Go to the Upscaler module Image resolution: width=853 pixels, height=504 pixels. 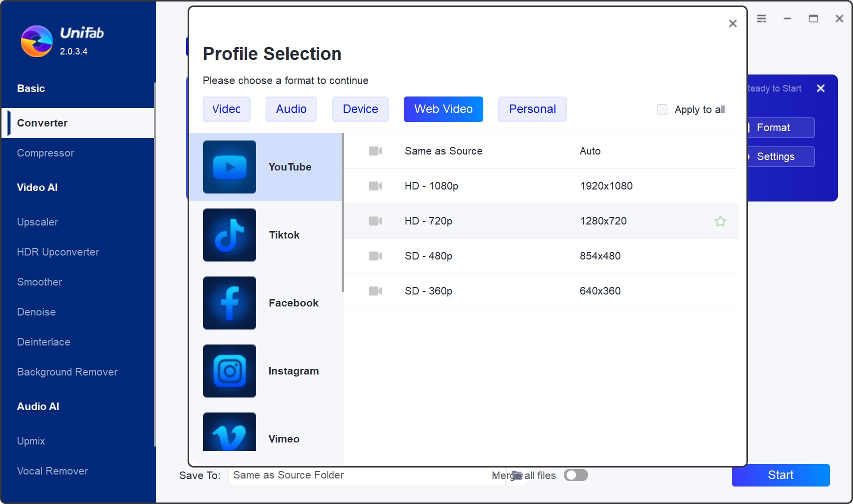(38, 222)
